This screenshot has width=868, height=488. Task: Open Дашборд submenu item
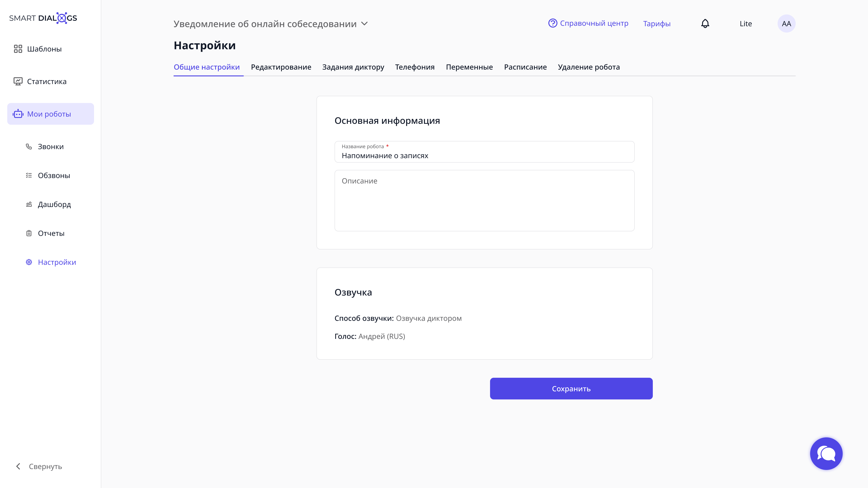(54, 205)
